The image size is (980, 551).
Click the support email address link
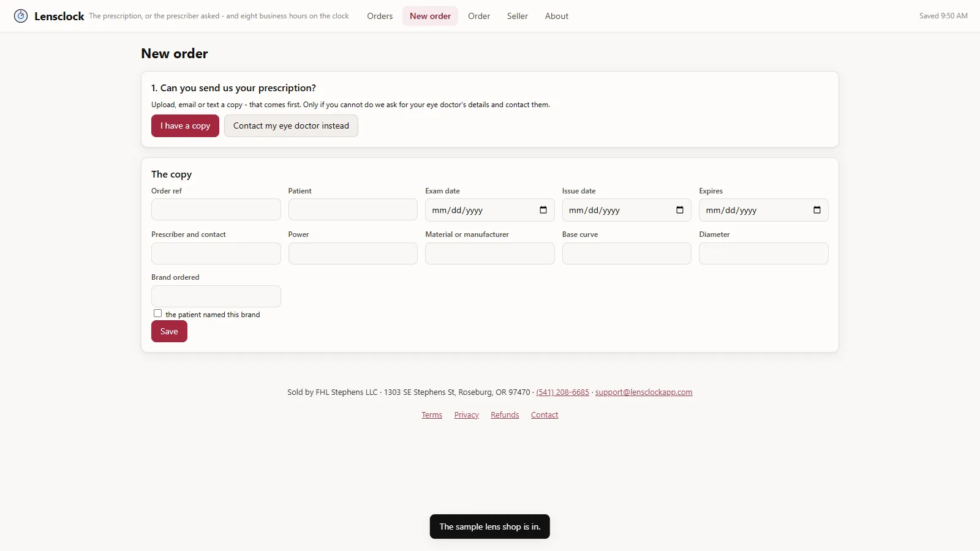coord(644,392)
